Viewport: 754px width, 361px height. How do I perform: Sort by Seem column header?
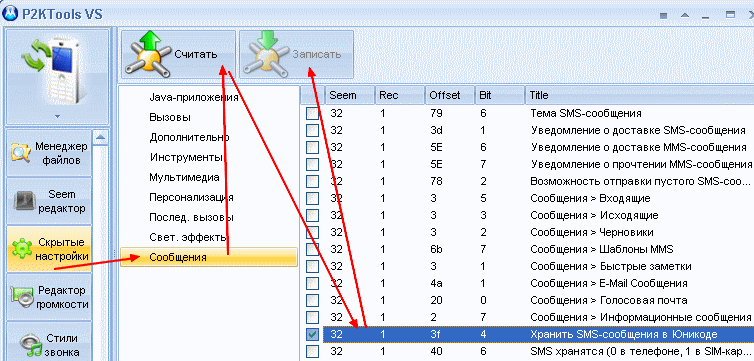(349, 96)
